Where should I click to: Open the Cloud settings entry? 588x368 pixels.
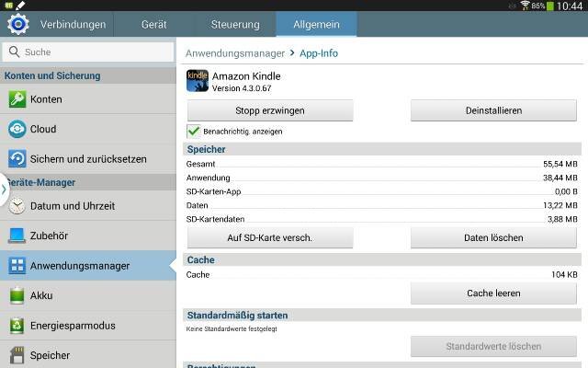point(88,129)
